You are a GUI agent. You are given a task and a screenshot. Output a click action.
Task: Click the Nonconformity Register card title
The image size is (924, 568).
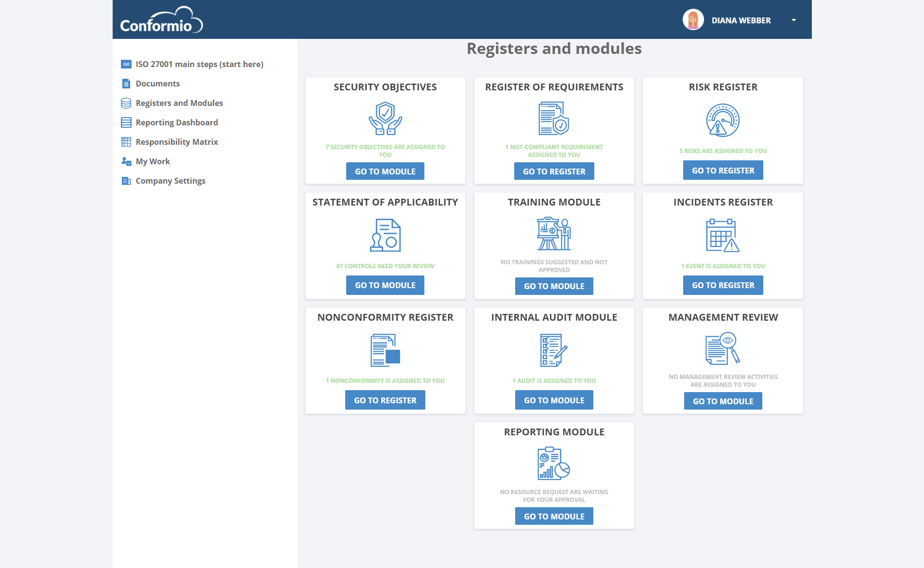[385, 317]
